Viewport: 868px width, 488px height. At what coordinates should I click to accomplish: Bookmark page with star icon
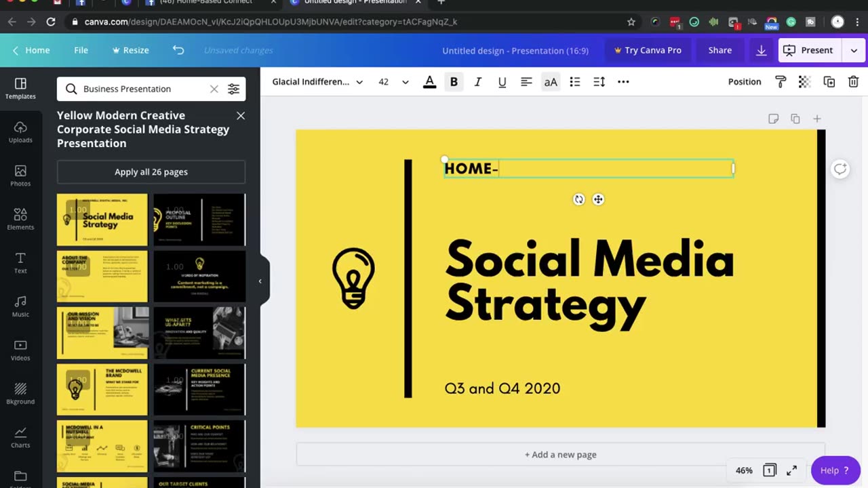pyautogui.click(x=631, y=22)
